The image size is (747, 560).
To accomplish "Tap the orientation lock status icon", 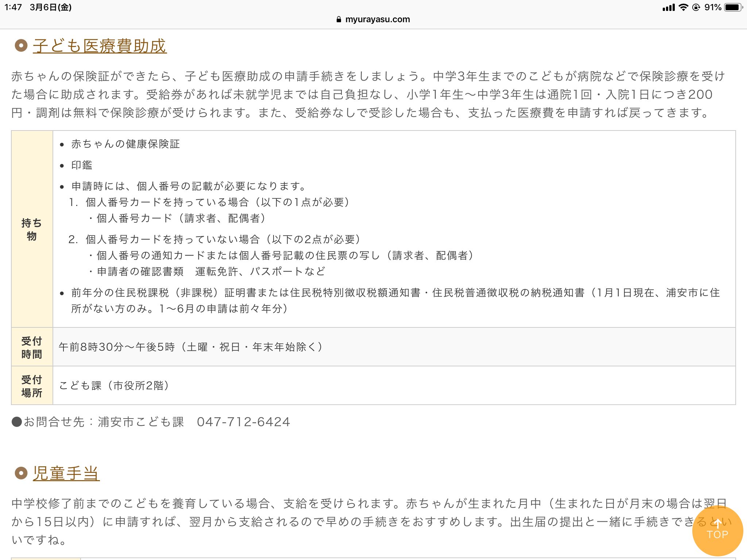I will (x=696, y=7).
